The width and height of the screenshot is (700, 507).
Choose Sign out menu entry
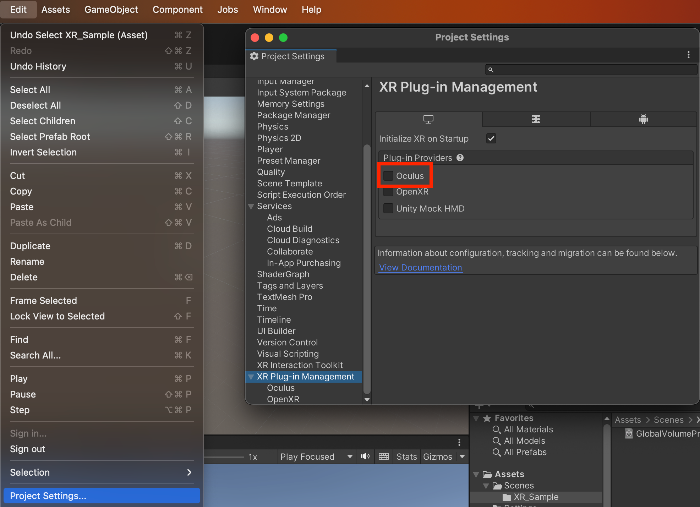(x=101, y=449)
